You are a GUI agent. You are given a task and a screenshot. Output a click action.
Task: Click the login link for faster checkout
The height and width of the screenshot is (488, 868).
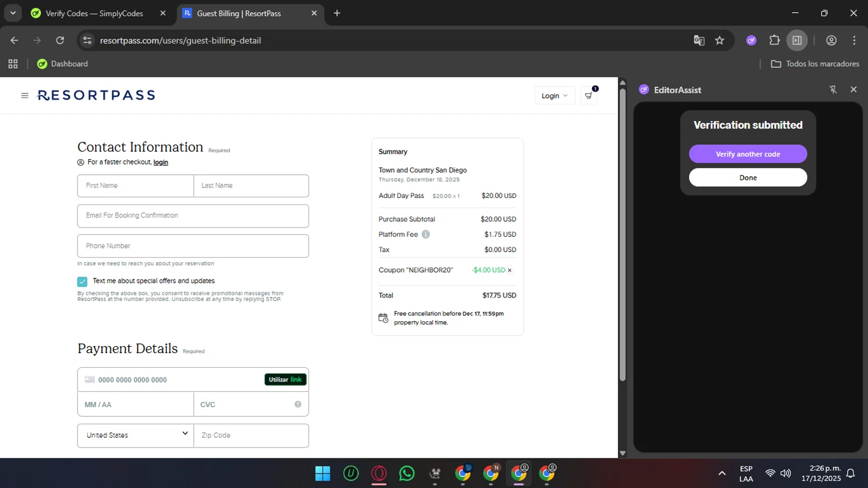click(x=160, y=163)
